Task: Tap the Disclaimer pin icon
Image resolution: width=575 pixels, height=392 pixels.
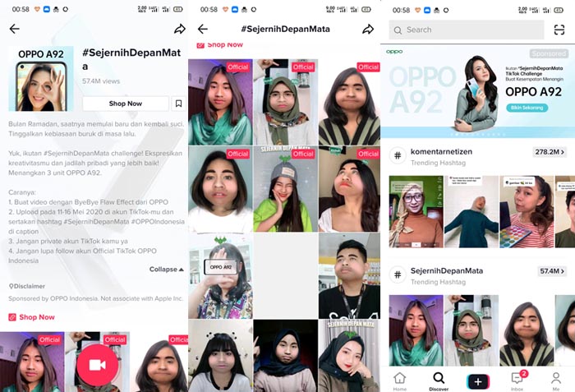Action: (x=11, y=286)
